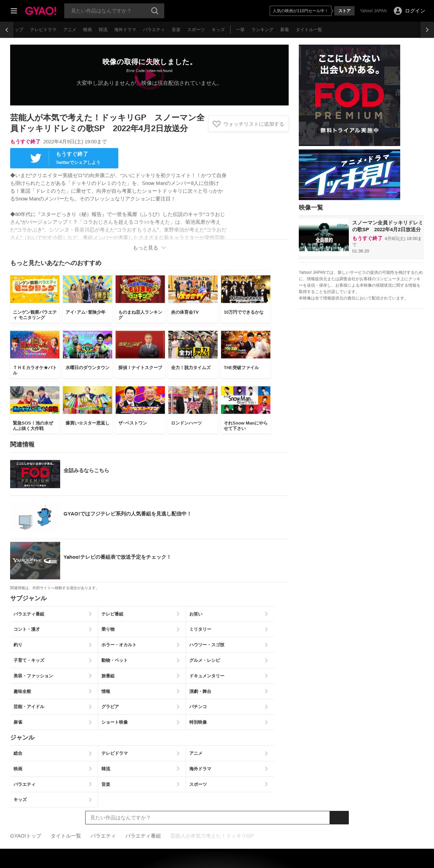The height and width of the screenshot is (868, 434).
Task: Select the 海外ドラマ nav tab
Action: point(125,30)
